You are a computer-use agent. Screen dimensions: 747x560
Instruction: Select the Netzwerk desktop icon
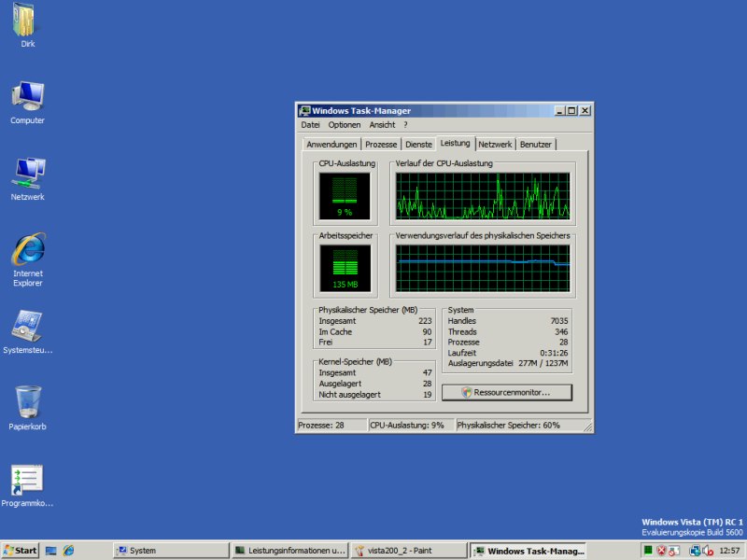tap(27, 175)
